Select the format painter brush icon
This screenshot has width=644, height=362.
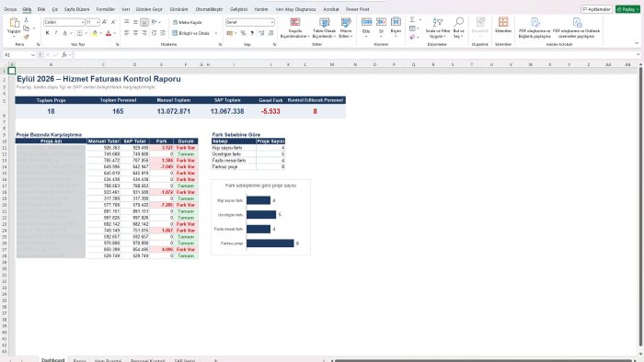point(26,37)
